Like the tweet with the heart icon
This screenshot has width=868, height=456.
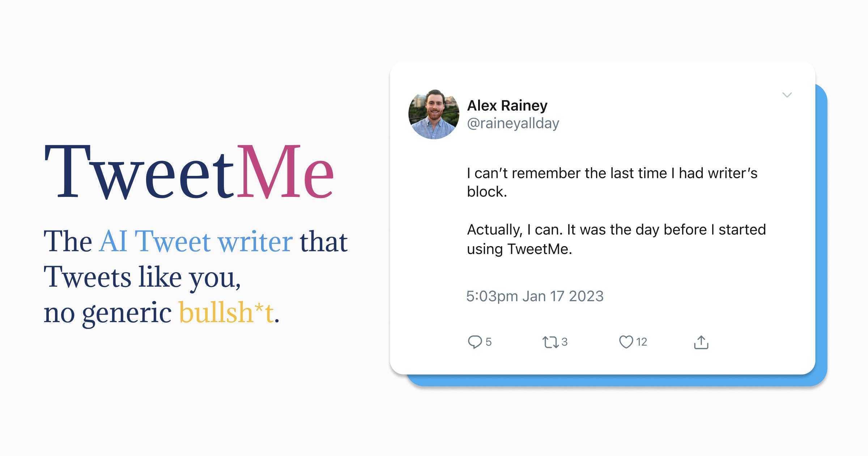pos(626,342)
